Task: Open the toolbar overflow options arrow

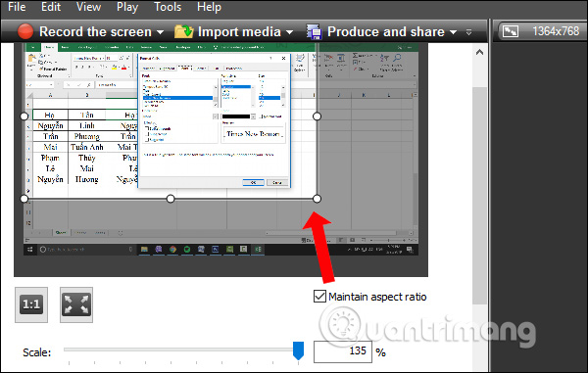Action: coord(468,32)
